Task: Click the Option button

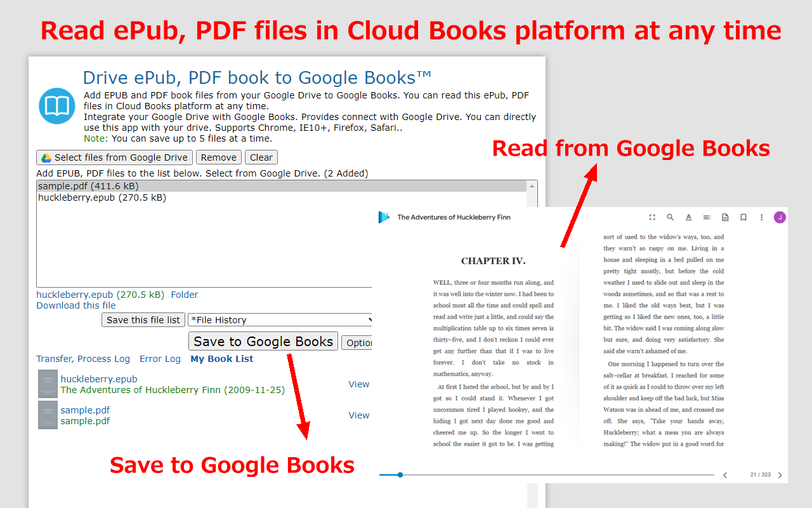Action: click(357, 342)
